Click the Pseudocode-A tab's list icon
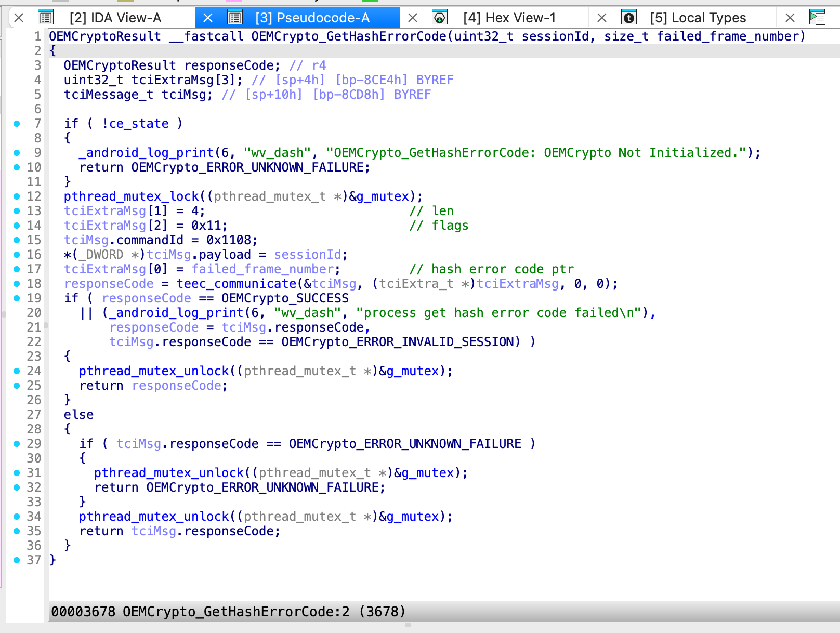The height and width of the screenshot is (633, 840). point(235,17)
